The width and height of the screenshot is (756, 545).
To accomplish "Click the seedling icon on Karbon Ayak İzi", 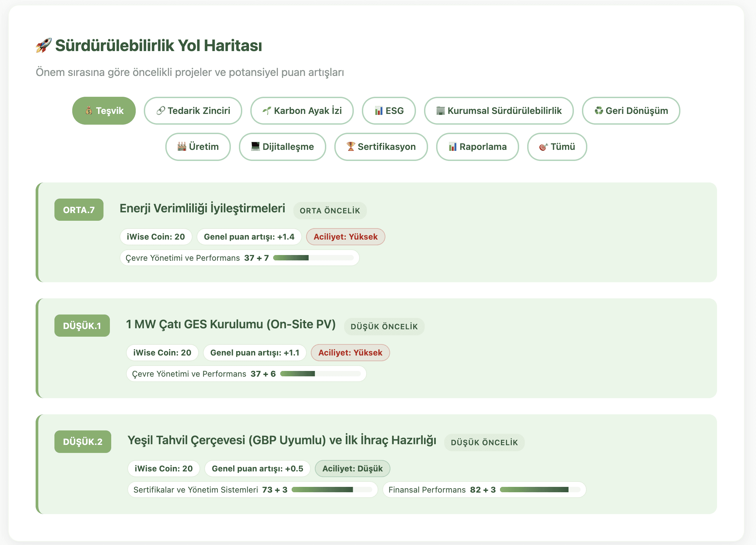I will tap(267, 111).
